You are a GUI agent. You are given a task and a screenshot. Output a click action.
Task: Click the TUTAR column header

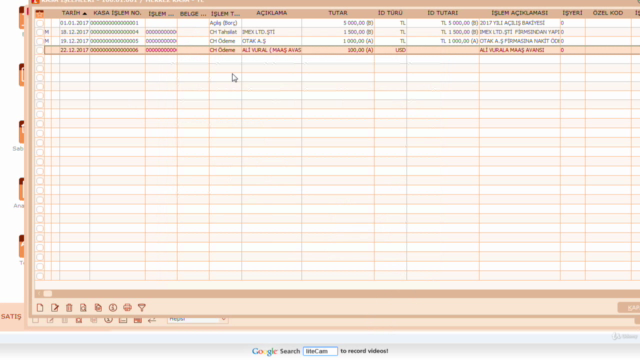click(338, 13)
